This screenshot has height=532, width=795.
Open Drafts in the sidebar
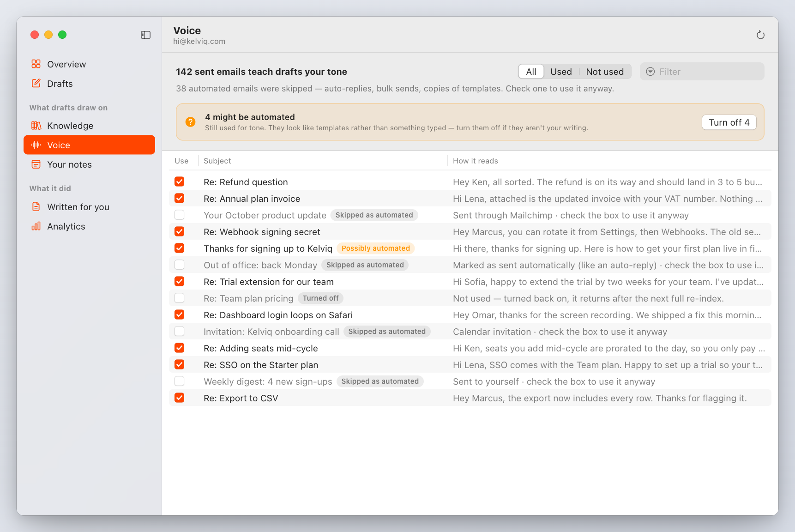tap(89, 84)
